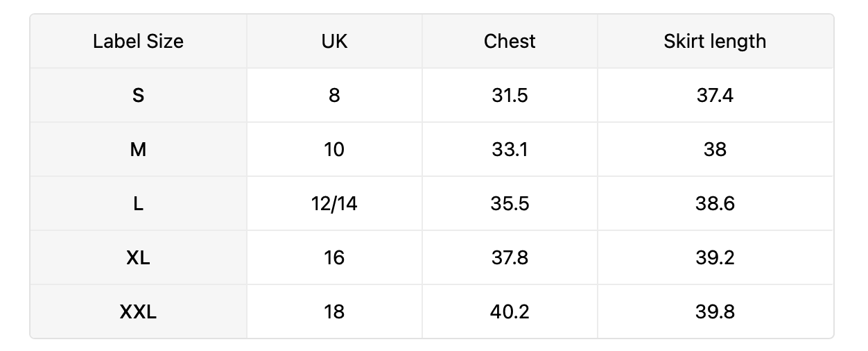Click the skirt length value 37.4
Screen dimensions: 868x351
coord(715,95)
